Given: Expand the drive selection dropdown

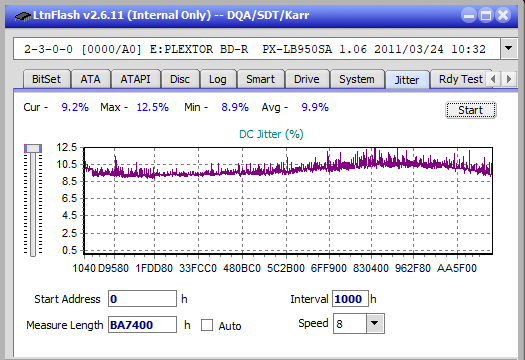Looking at the screenshot, I should click(509, 49).
